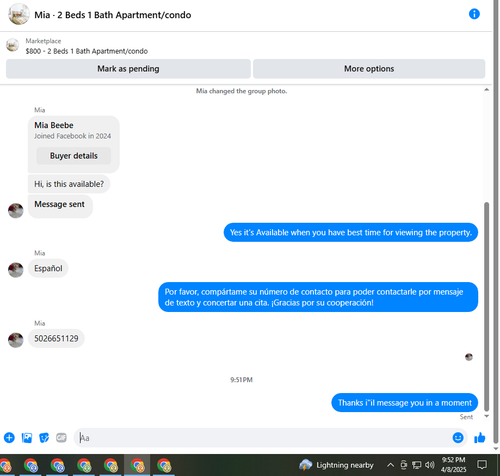
Task: Open the GIF picker icon
Action: coord(61,437)
